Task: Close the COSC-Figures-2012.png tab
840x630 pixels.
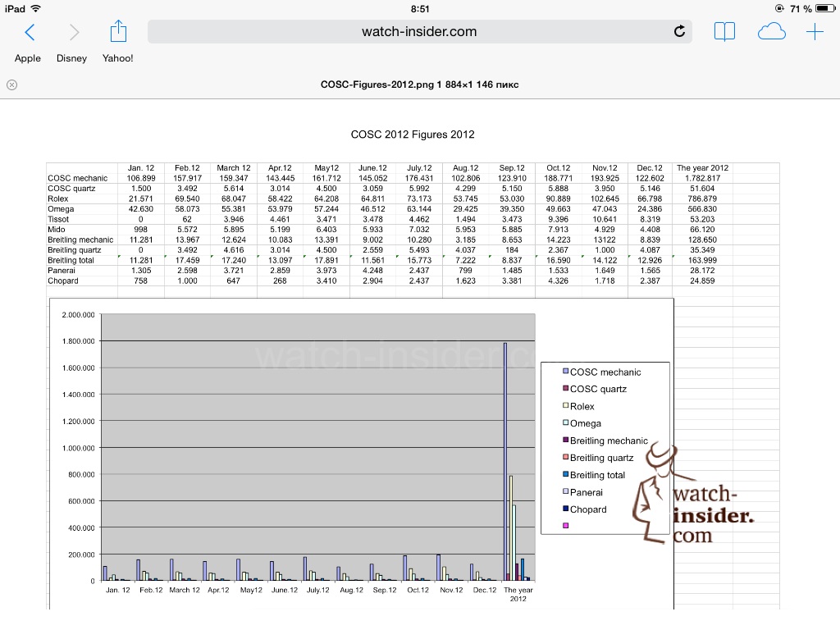Action: click(11, 84)
